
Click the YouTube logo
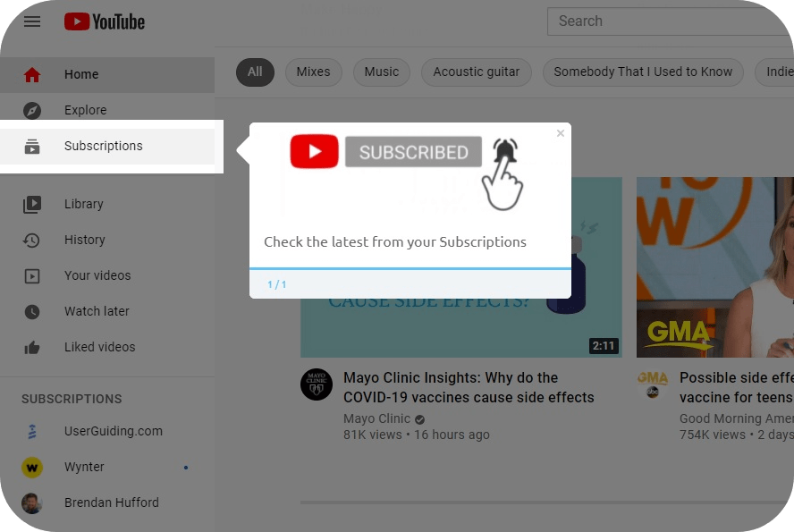click(105, 21)
